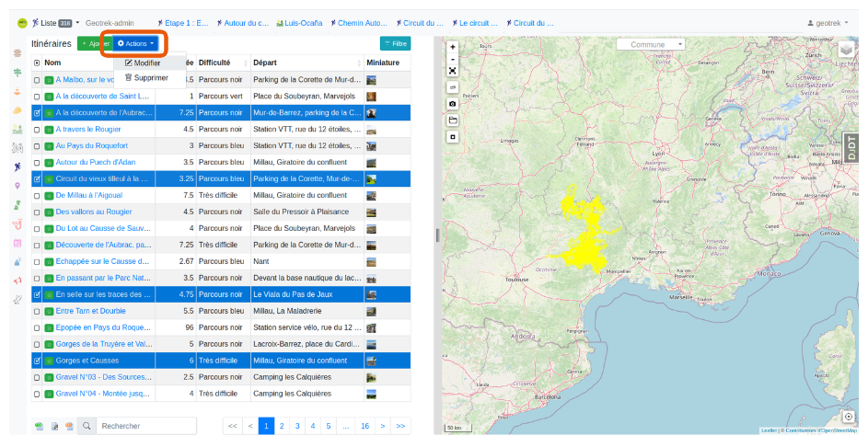Go to page 2 of list
Image resolution: width=868 pixels, height=447 pixels.
(282, 426)
